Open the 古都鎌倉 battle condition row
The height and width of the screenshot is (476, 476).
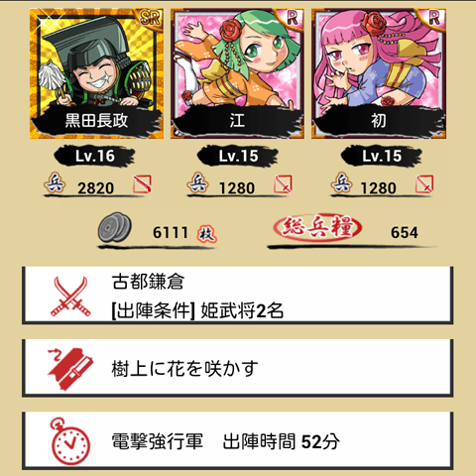pyautogui.click(x=238, y=296)
